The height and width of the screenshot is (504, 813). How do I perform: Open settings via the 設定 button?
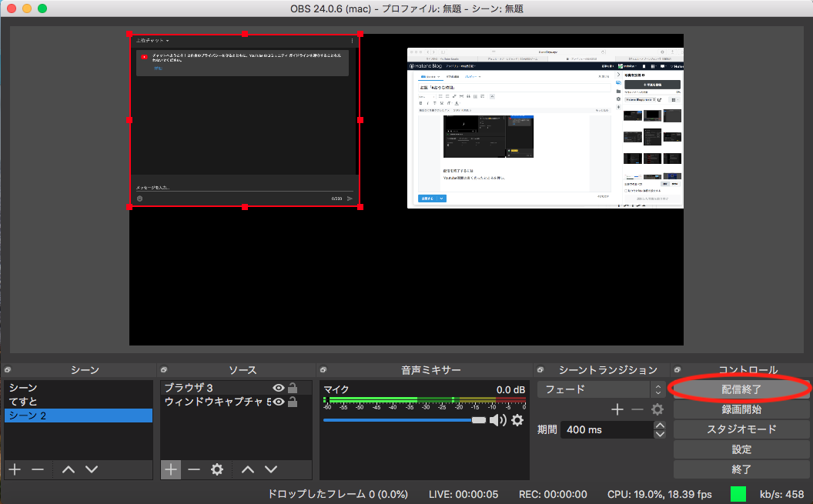click(741, 449)
